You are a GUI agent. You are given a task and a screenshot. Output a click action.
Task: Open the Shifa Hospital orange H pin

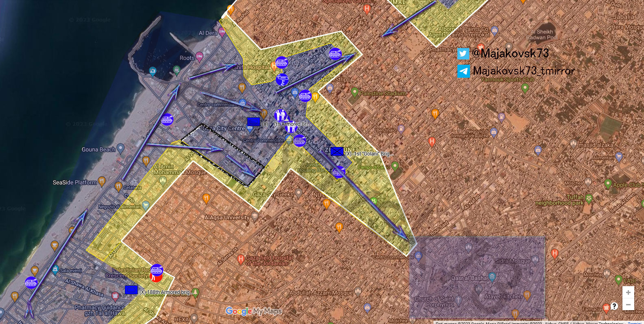click(274, 66)
